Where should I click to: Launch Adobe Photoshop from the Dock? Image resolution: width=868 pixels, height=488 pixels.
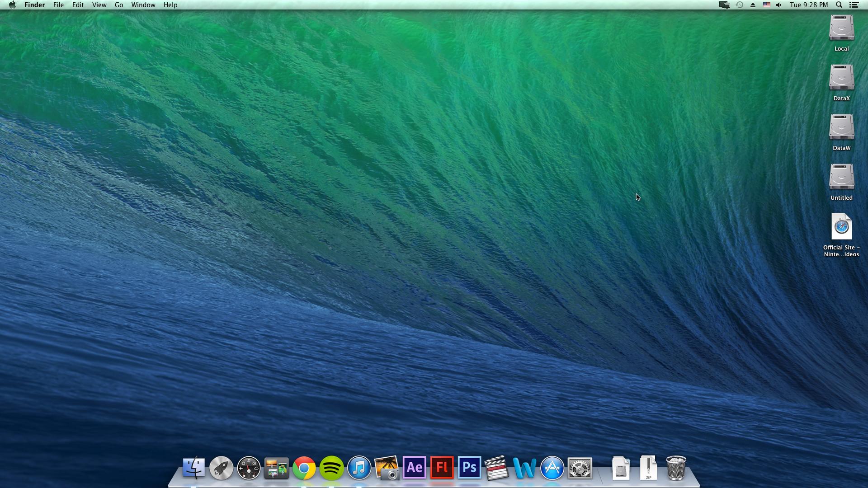tap(469, 468)
